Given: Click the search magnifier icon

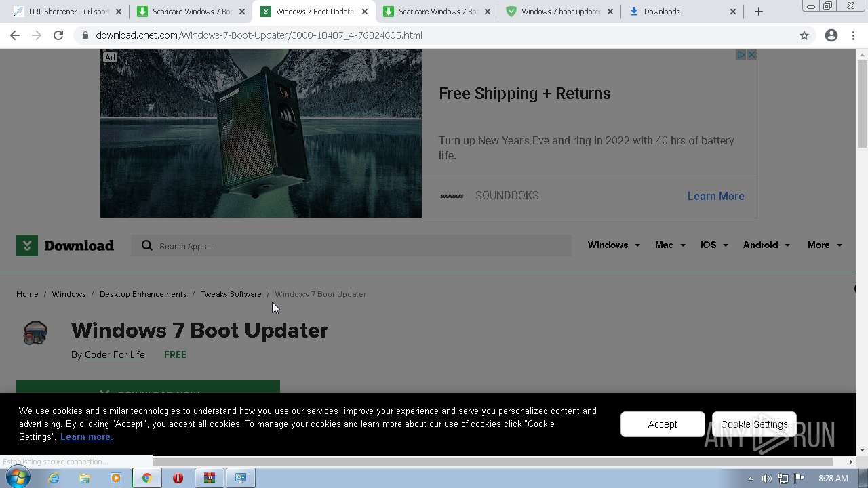Looking at the screenshot, I should point(146,246).
